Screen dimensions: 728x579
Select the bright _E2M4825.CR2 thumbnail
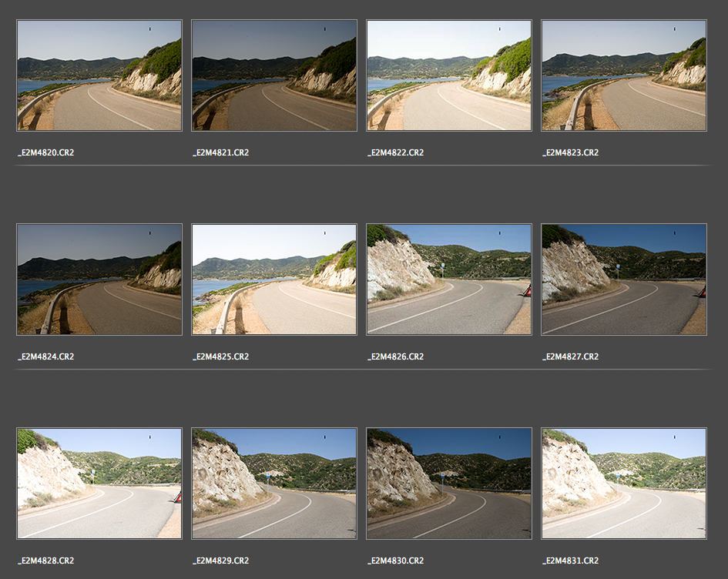click(x=274, y=279)
